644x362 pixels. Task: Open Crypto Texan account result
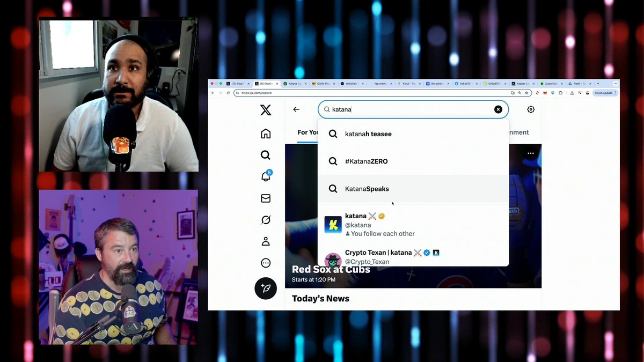click(413, 256)
